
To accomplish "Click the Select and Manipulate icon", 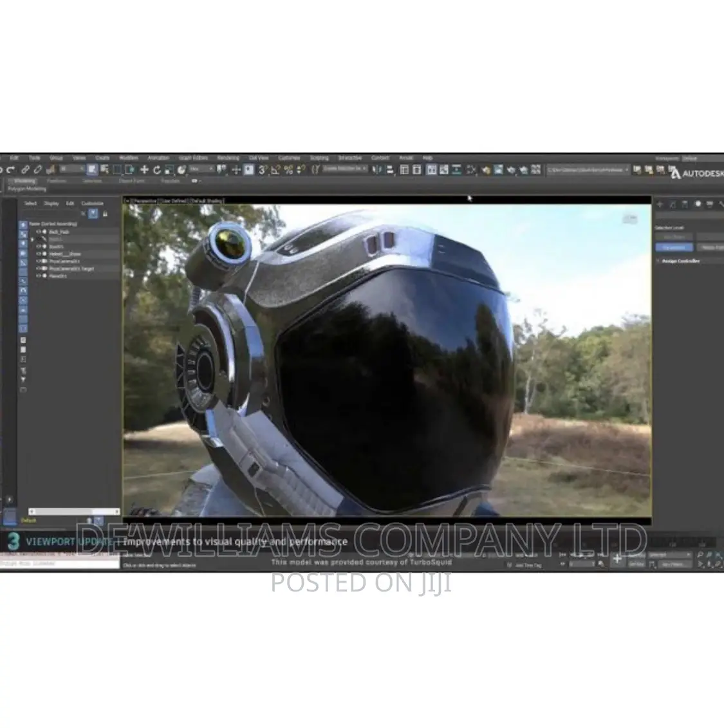I will point(236,170).
